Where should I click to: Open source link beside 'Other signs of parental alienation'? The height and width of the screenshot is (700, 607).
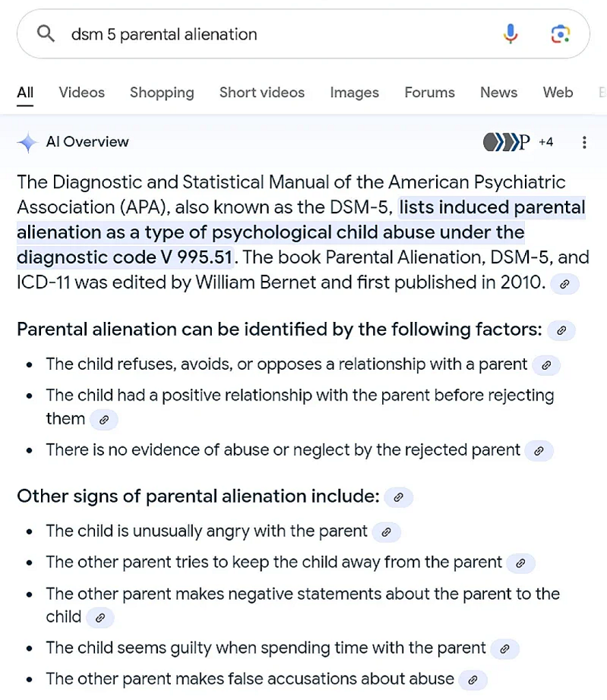(398, 497)
